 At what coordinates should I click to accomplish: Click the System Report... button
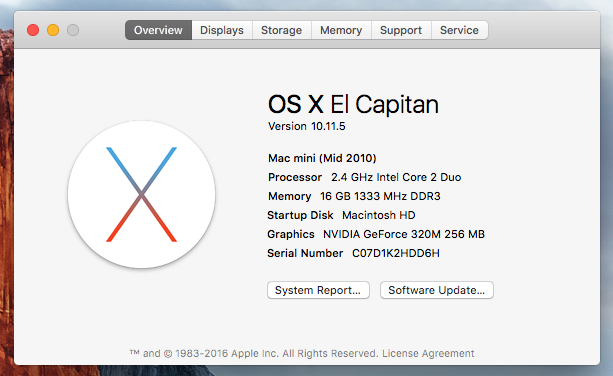318,290
